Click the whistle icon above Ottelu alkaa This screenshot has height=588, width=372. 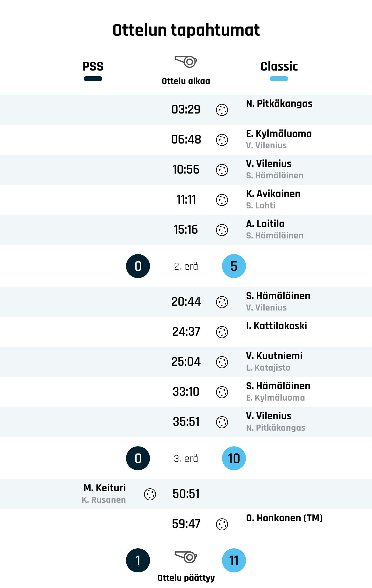click(186, 62)
